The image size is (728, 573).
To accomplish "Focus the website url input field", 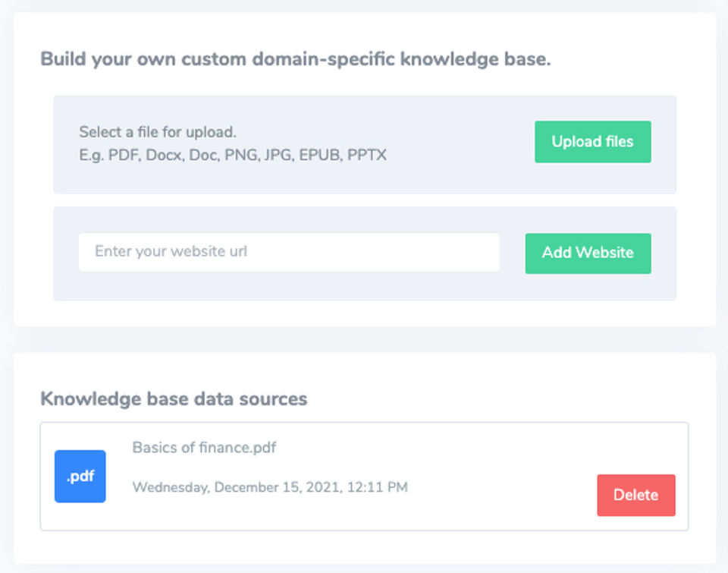I will (x=288, y=252).
